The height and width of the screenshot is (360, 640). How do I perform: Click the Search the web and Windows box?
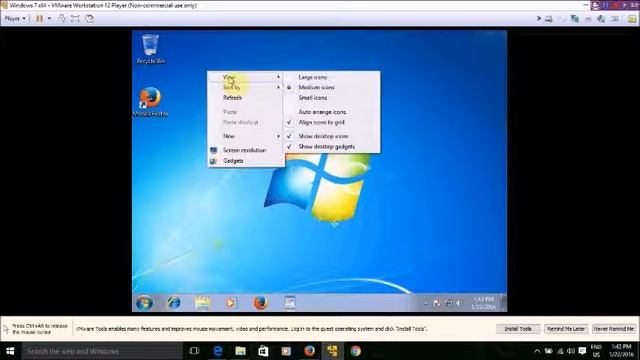tap(102, 351)
